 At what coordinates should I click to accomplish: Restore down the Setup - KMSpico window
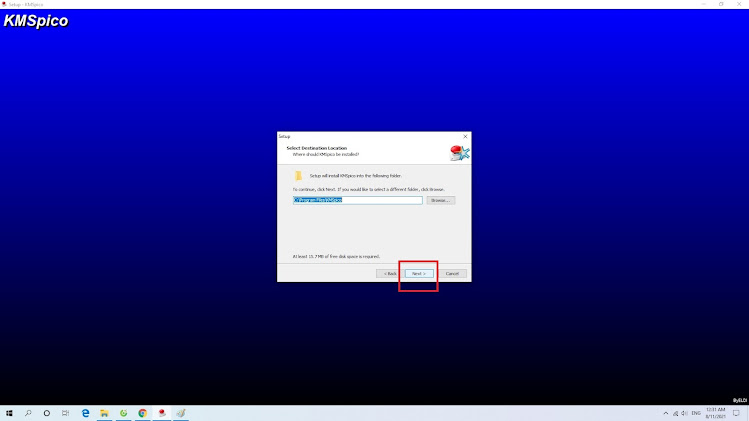721,4
